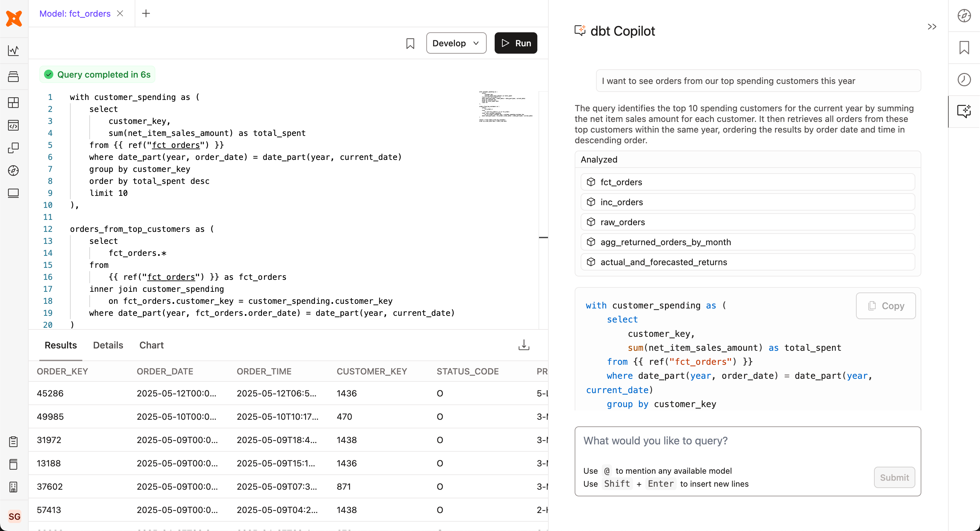Open the code editor icon in left sidebar
Screen dimensions: 980x531
[14, 125]
